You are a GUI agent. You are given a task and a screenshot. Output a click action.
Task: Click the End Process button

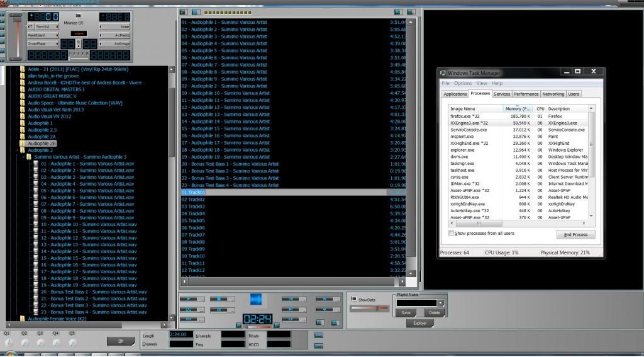[x=576, y=234]
